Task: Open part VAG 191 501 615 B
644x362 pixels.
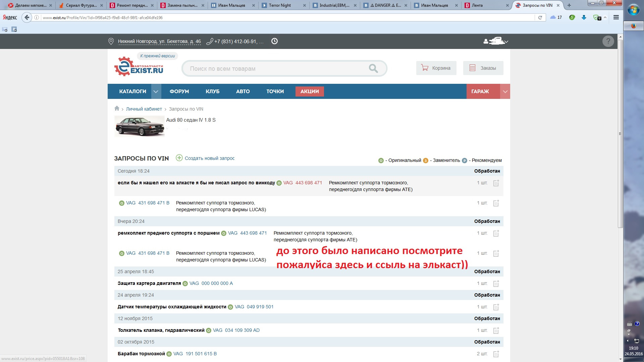Action: pos(195,354)
